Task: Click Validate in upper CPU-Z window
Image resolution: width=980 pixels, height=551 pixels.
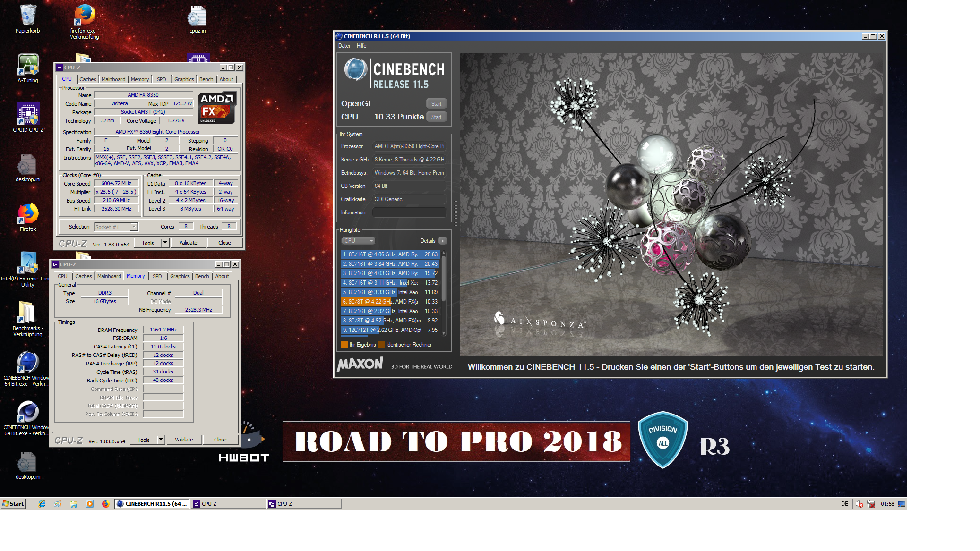Action: pos(188,243)
